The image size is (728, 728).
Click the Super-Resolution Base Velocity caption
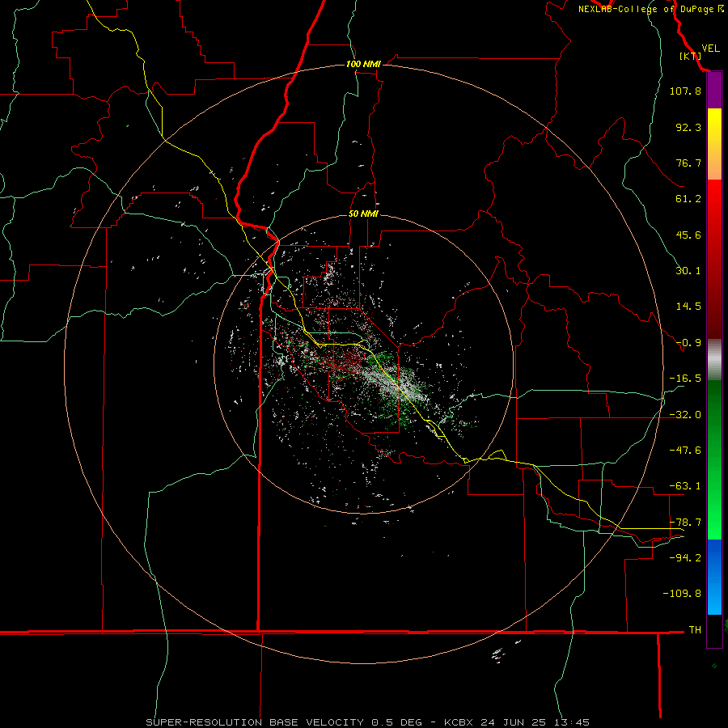(368, 722)
